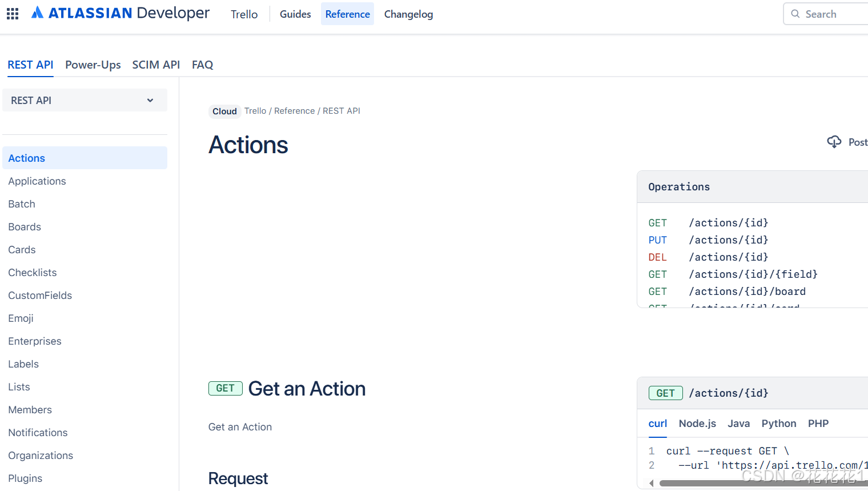Click the Atlassian Developer logo
Screen dimensions: 868x491
click(120, 13)
